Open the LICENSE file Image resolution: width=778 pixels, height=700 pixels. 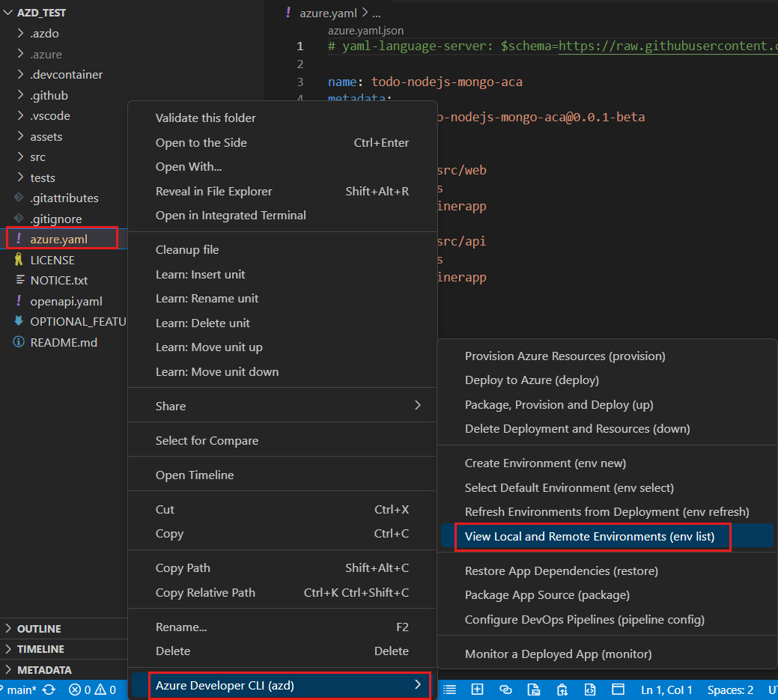[x=52, y=260]
